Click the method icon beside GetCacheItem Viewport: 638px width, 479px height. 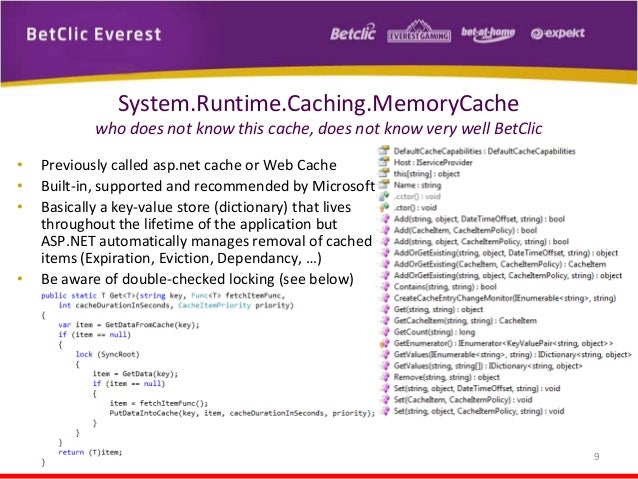385,321
